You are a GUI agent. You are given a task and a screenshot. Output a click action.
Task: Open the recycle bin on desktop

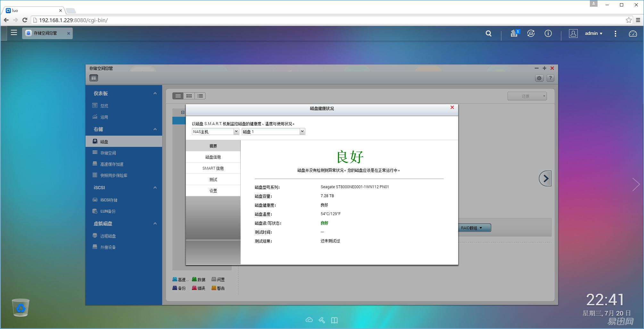pyautogui.click(x=21, y=307)
